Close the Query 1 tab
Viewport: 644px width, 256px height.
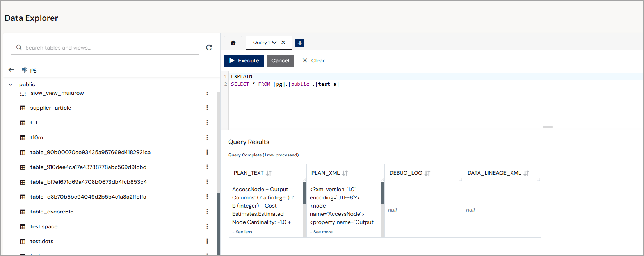click(283, 43)
